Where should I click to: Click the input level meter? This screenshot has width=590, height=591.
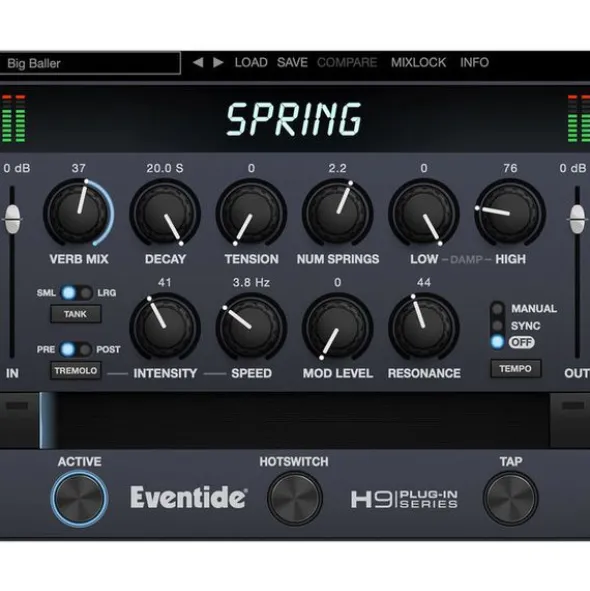point(14,119)
